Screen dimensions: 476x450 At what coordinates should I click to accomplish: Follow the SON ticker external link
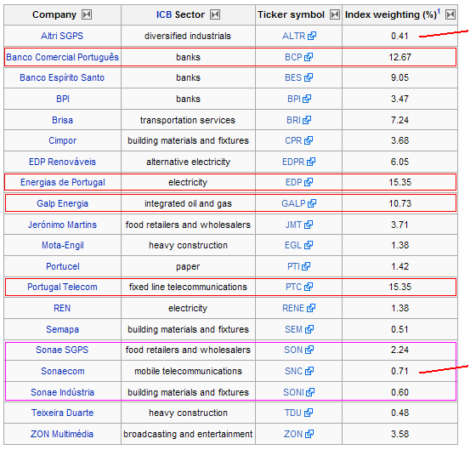299,350
